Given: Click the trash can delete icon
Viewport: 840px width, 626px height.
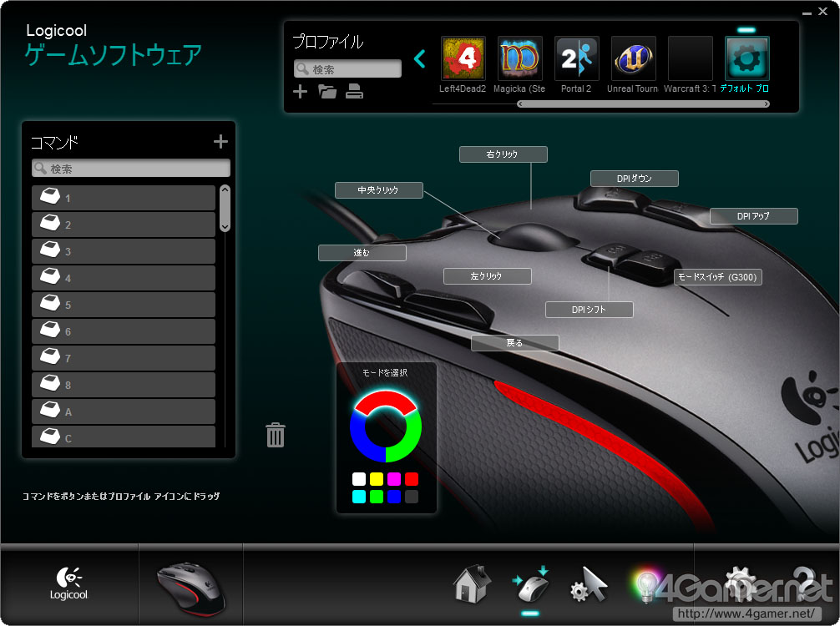Looking at the screenshot, I should [x=276, y=435].
